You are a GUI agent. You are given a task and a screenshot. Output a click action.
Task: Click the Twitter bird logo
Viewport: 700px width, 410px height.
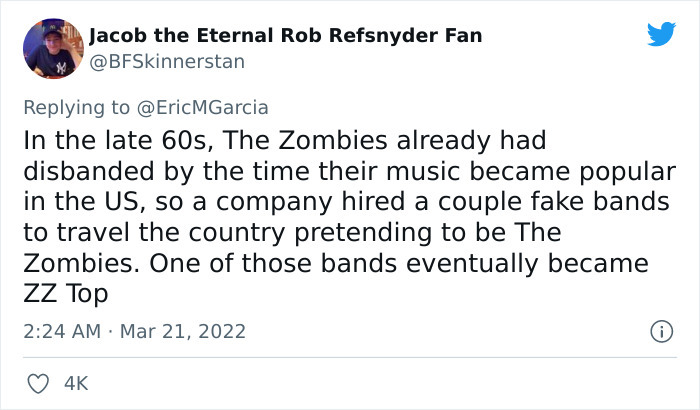tap(661, 35)
